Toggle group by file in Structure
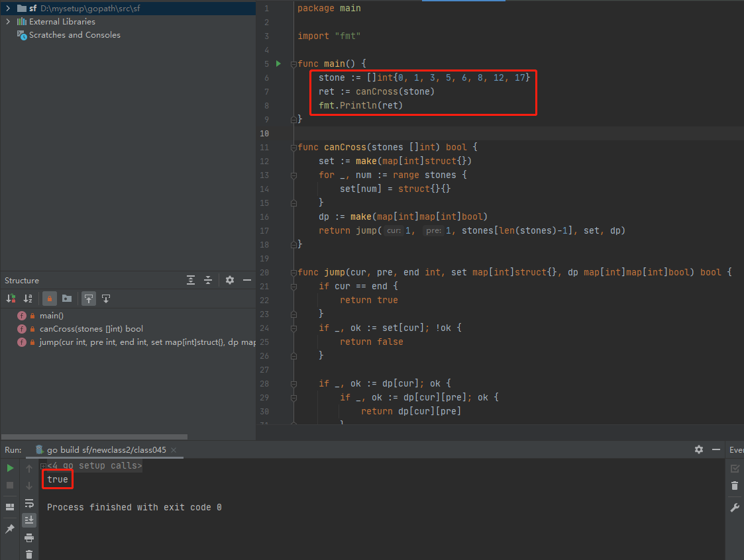Viewport: 744px width, 560px height. (67, 299)
